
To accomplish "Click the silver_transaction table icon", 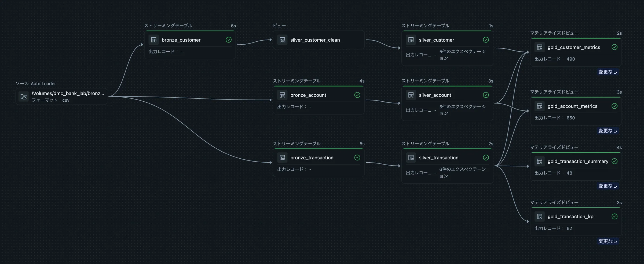I will [x=411, y=158].
